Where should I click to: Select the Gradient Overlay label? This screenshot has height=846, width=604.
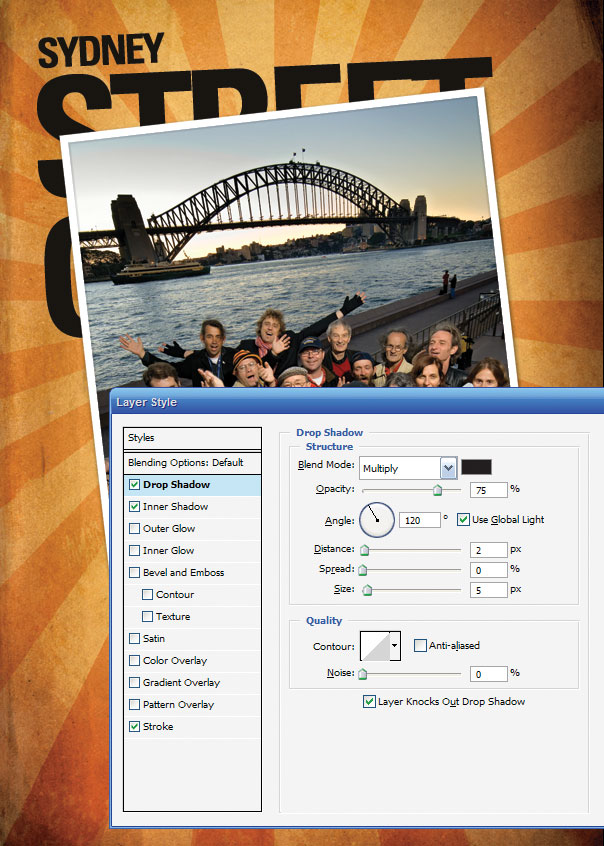pyautogui.click(x=181, y=683)
